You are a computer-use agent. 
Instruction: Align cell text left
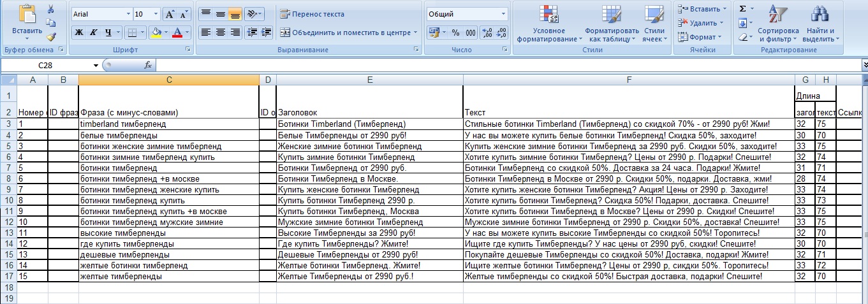point(205,33)
